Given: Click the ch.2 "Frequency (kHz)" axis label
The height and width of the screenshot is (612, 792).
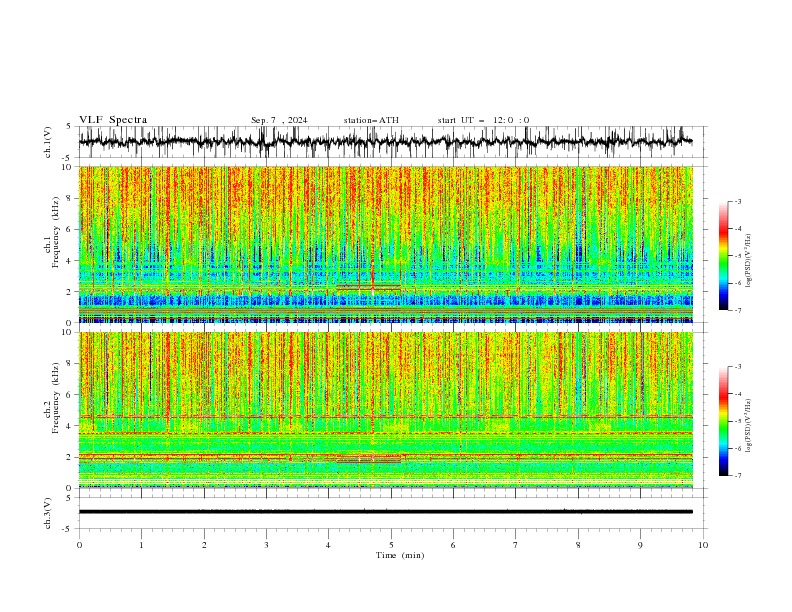Looking at the screenshot, I should (x=55, y=398).
